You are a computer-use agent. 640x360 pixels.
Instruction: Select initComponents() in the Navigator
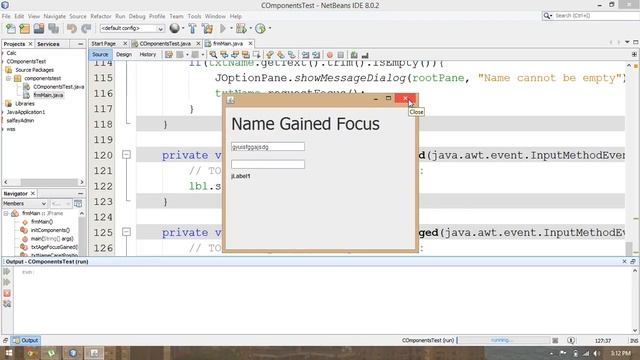tap(51, 230)
